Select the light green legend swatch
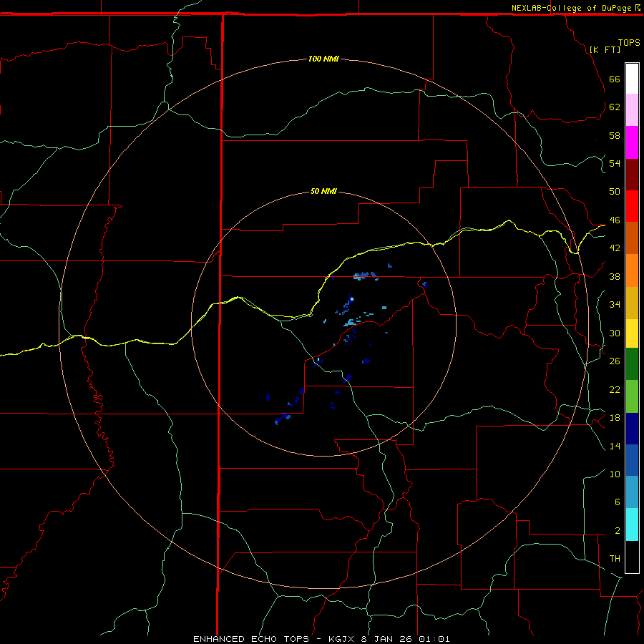644x644 pixels. 632,396
